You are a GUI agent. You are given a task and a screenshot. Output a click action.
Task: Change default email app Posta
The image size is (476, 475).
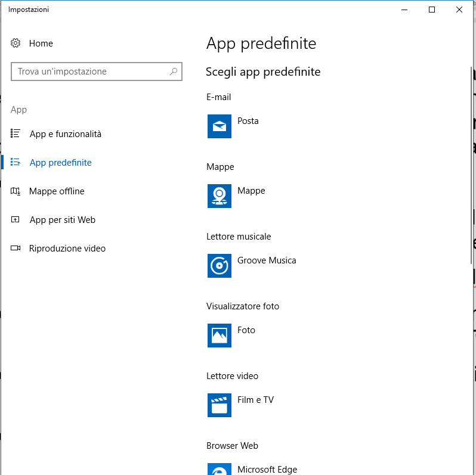248,121
